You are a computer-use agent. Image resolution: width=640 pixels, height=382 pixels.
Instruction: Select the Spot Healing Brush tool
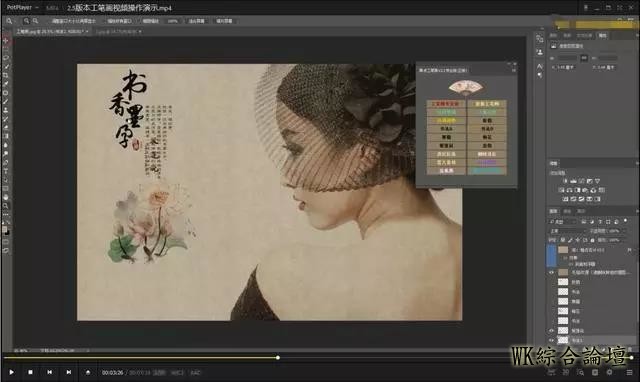point(6,93)
